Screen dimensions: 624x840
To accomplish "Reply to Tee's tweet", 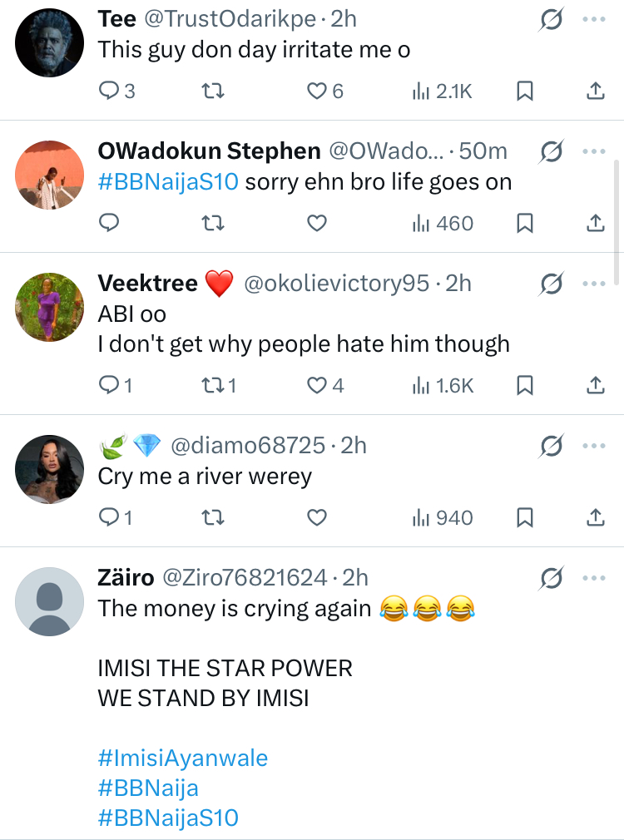I will pyautogui.click(x=110, y=91).
